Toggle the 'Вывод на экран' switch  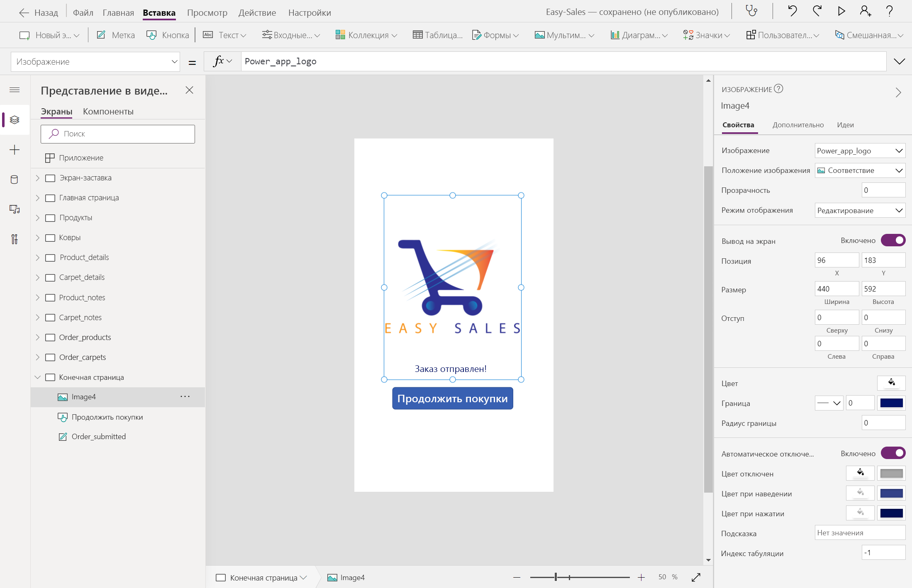point(893,241)
